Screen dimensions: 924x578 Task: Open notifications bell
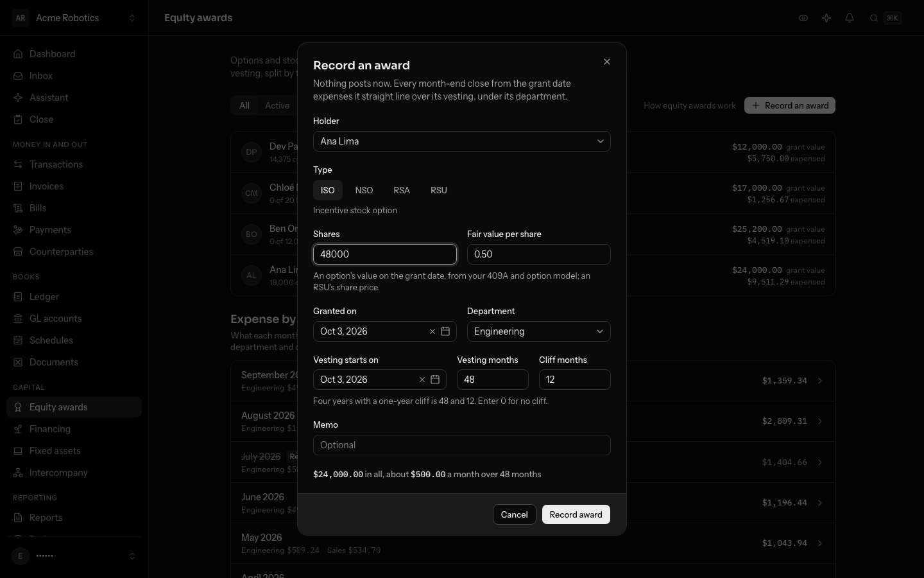click(850, 18)
